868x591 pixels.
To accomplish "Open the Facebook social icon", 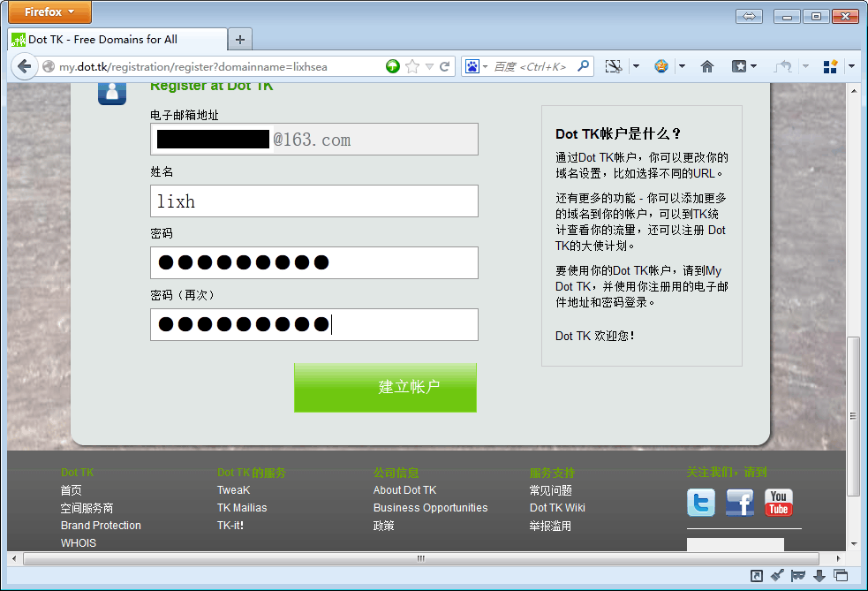I will (740, 503).
